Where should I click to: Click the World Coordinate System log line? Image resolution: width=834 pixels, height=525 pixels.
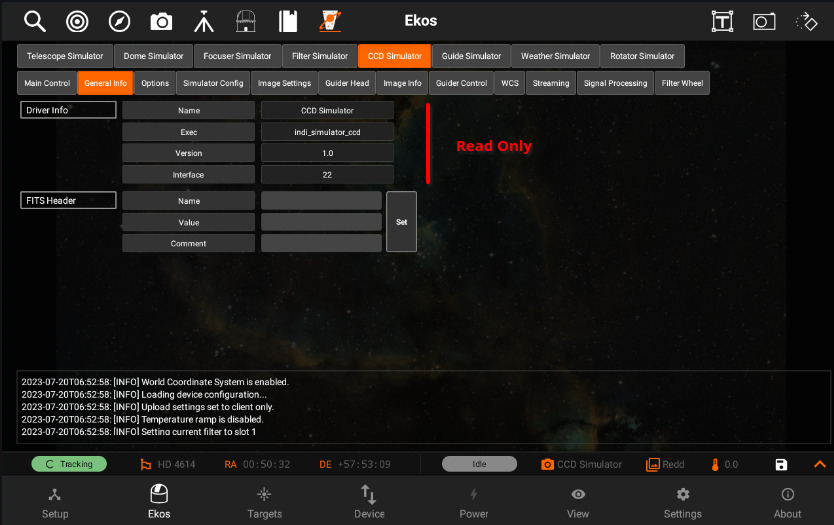pyautogui.click(x=155, y=382)
